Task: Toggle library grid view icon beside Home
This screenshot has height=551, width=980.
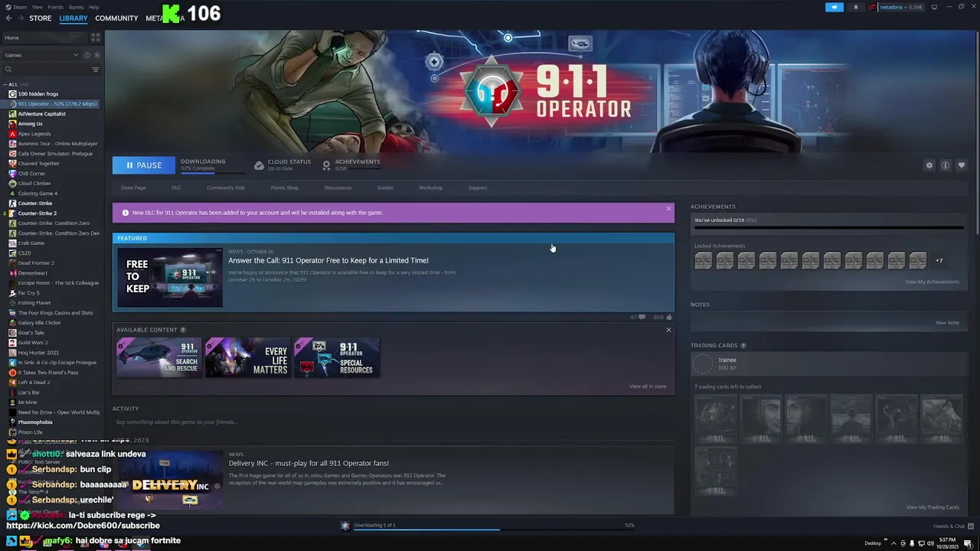Action: click(96, 37)
